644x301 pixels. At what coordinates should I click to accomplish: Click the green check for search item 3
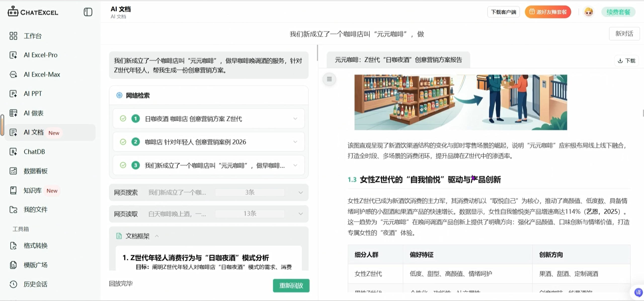click(123, 165)
